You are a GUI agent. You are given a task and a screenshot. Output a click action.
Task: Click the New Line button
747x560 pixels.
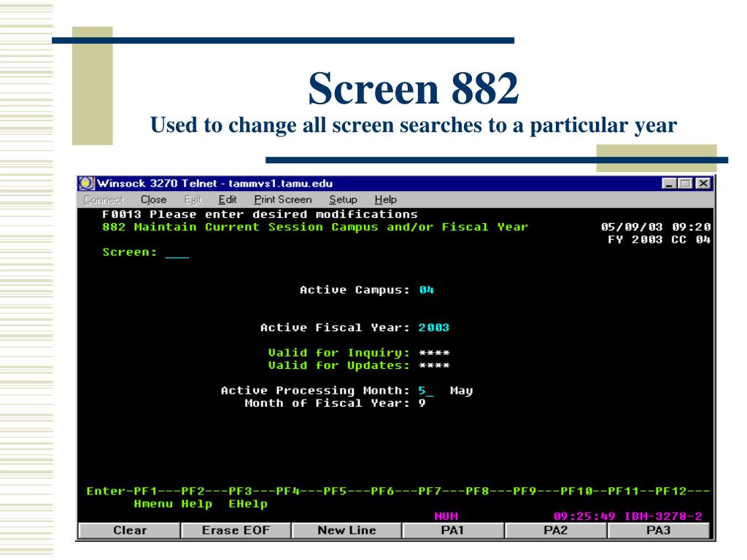point(347,531)
